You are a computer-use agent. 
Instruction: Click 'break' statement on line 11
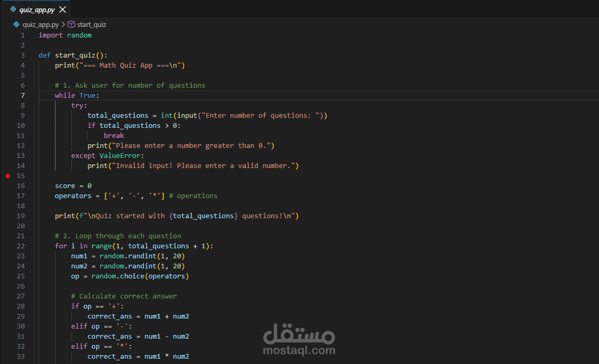114,135
